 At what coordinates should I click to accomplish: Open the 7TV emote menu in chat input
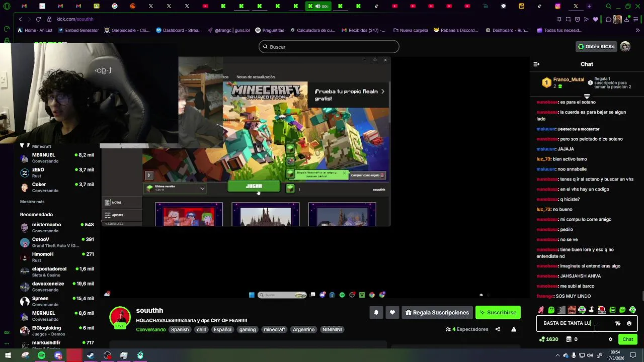(x=618, y=323)
